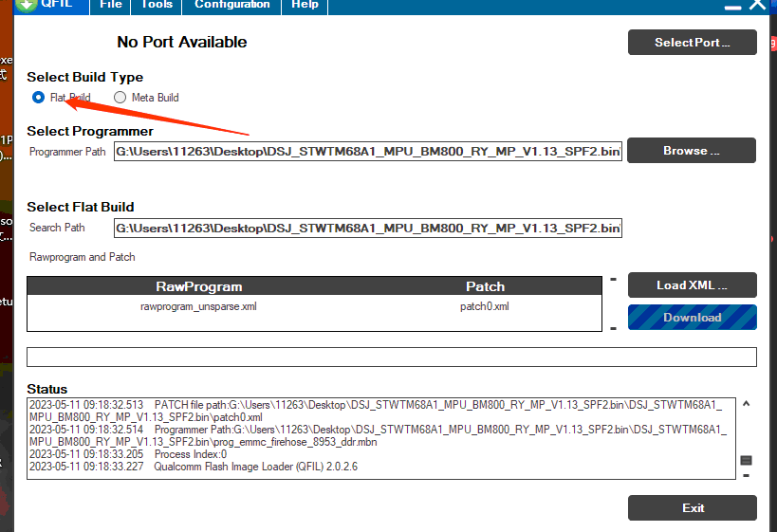
Task: Start flashing with the Download button
Action: coord(692,318)
